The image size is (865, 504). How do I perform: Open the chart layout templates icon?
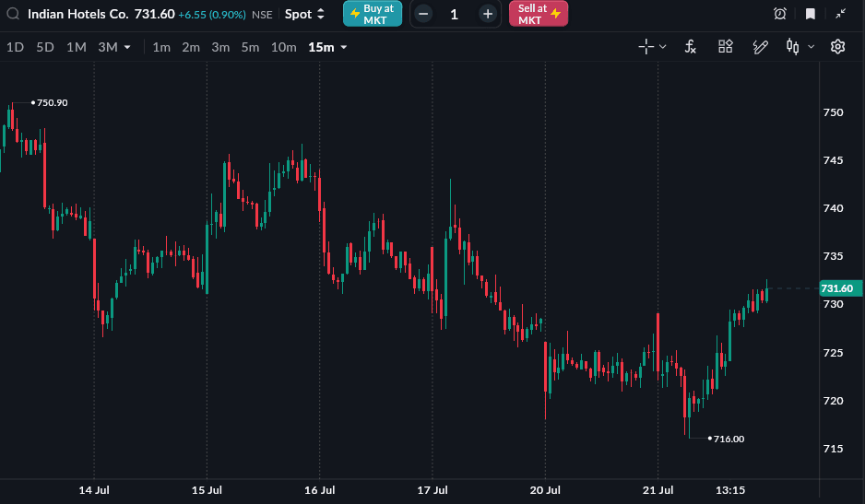[x=726, y=46]
